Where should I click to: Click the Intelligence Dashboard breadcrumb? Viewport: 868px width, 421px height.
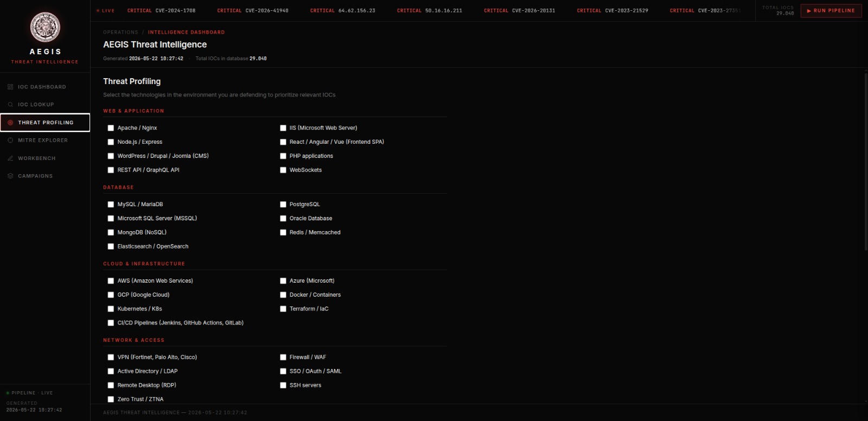(186, 33)
